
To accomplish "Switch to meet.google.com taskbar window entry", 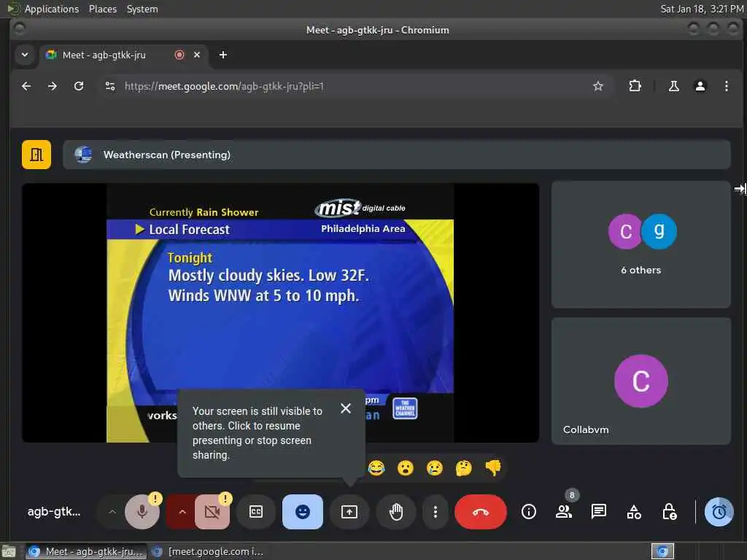I will [x=207, y=551].
